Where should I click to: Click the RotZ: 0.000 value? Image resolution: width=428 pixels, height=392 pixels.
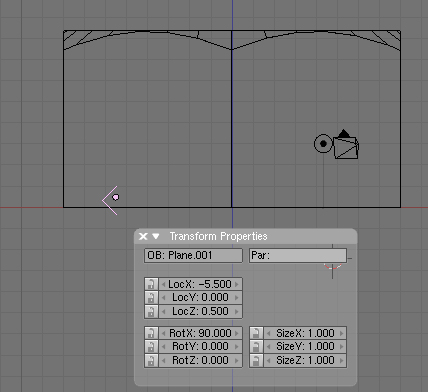tap(200, 360)
